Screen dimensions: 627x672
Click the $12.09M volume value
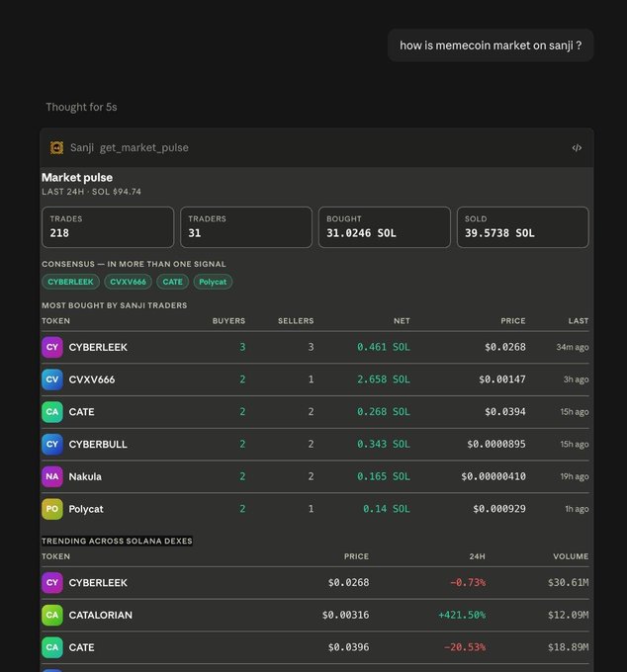(x=569, y=615)
